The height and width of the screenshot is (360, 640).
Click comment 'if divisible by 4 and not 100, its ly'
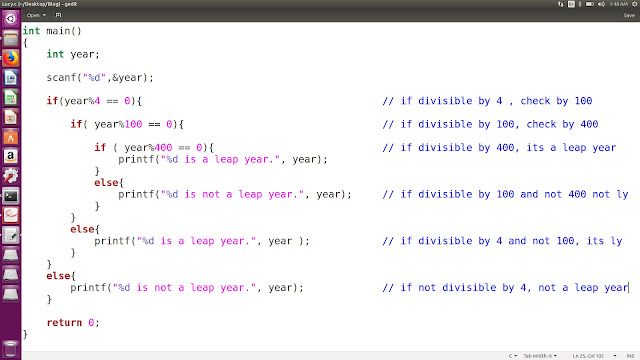(502, 241)
